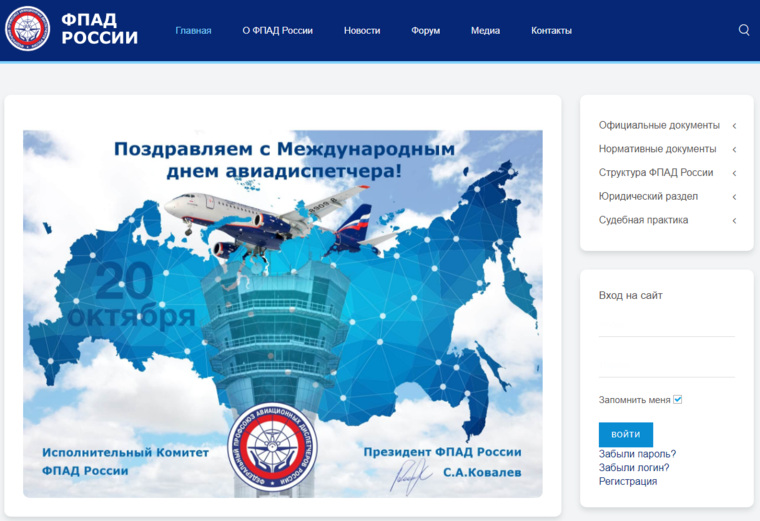Expand the Структура ФПАД России chevron
Viewport: 760px width, 521px height.
pyautogui.click(x=734, y=173)
